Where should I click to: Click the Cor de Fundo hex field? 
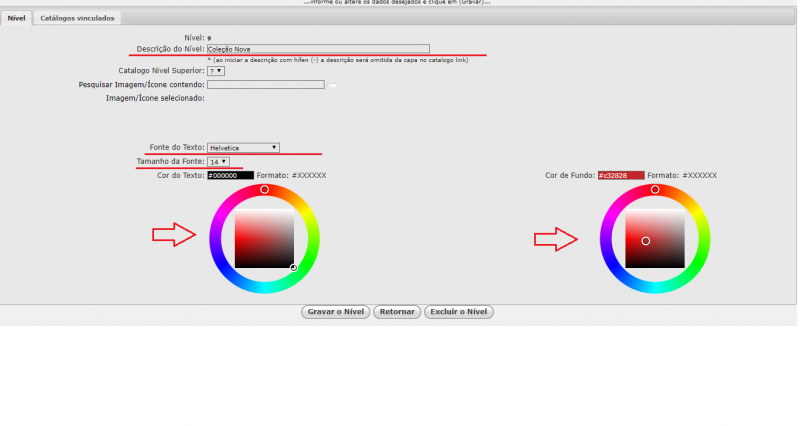620,175
